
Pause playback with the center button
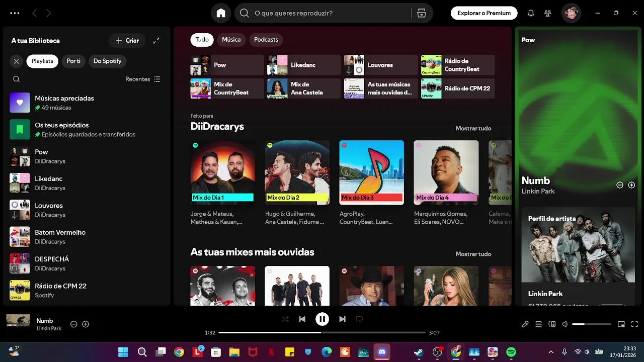pos(322,319)
